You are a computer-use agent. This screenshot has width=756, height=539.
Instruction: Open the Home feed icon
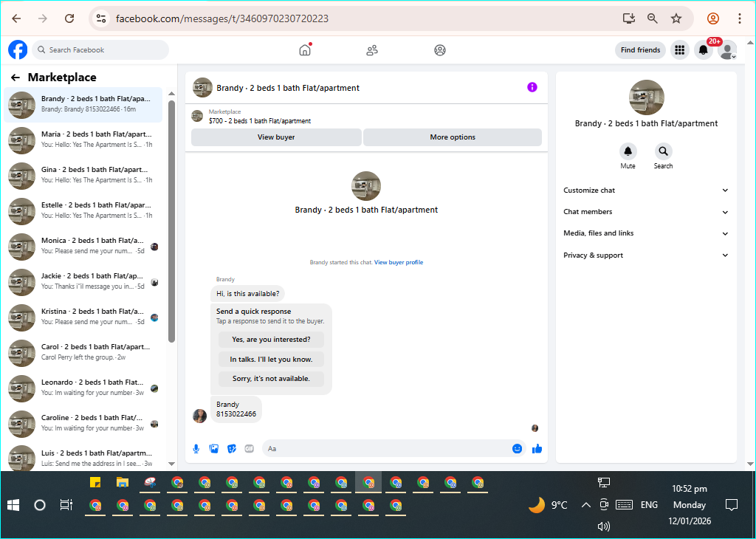(x=305, y=49)
